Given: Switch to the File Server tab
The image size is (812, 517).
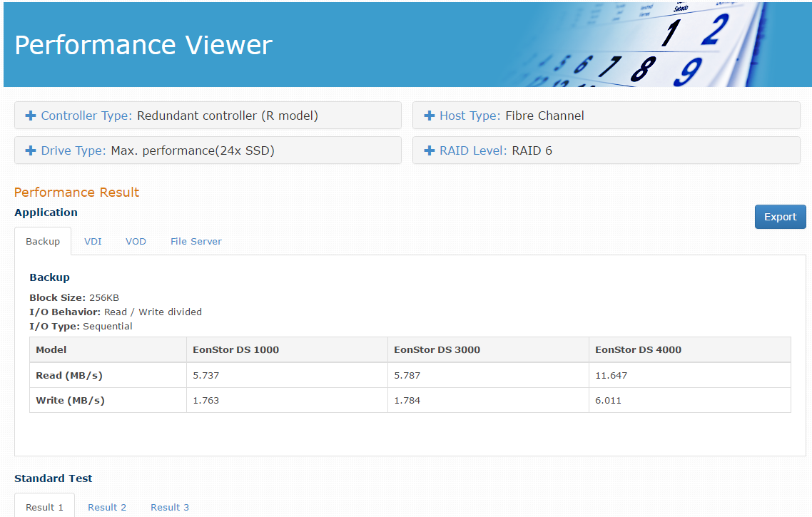Looking at the screenshot, I should (196, 241).
